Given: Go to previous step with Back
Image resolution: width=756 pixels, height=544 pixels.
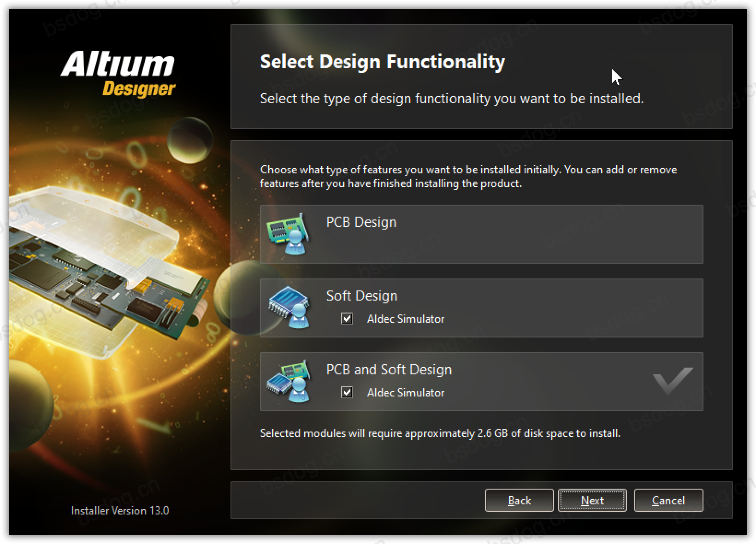Looking at the screenshot, I should pyautogui.click(x=520, y=500).
